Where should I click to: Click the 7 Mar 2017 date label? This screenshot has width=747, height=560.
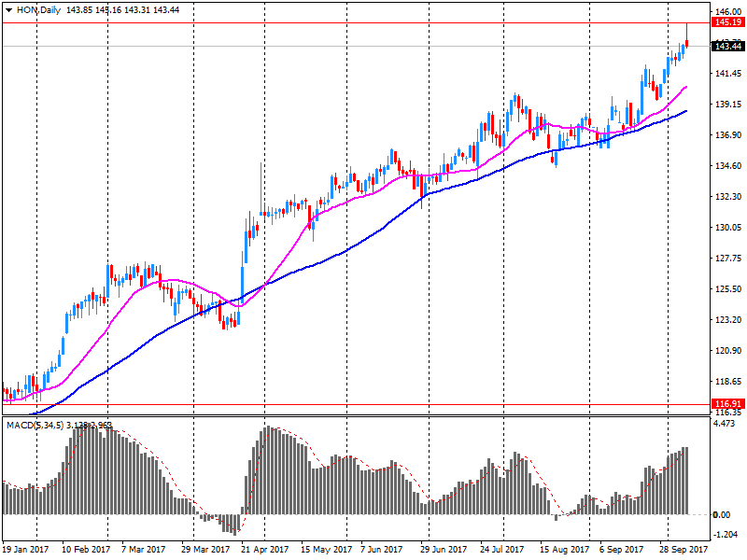(x=143, y=549)
